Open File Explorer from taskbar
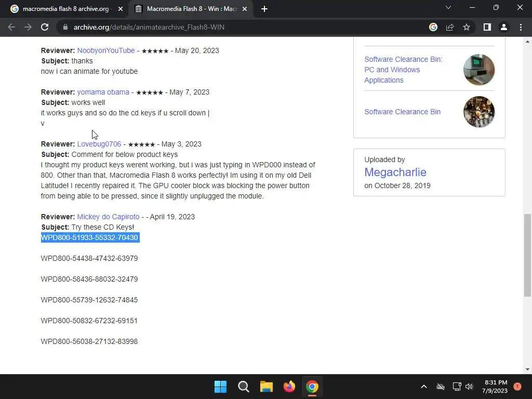 pos(267,387)
